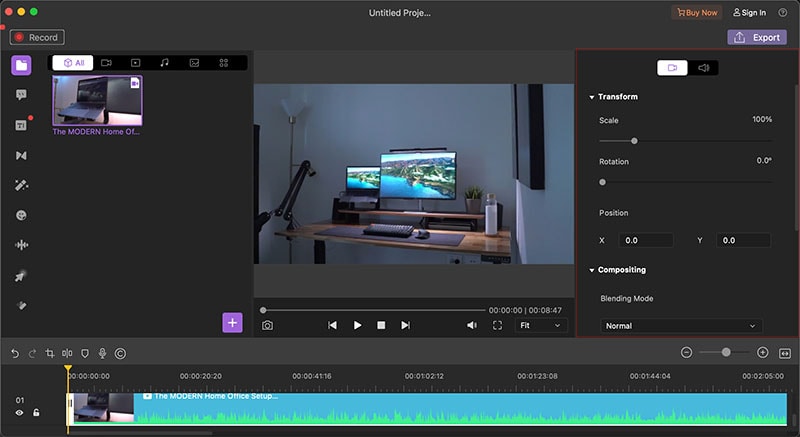Open the help question mark icon
The image size is (800, 437).
pyautogui.click(x=782, y=12)
